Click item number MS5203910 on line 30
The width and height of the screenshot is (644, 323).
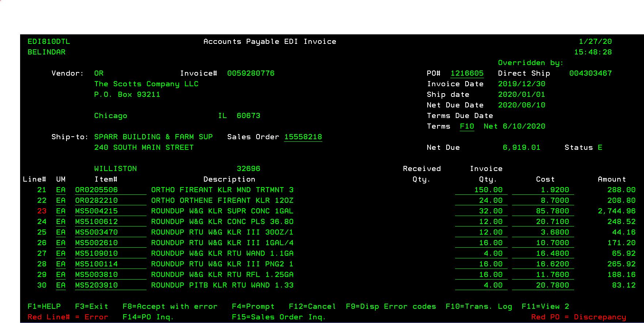tap(97, 285)
